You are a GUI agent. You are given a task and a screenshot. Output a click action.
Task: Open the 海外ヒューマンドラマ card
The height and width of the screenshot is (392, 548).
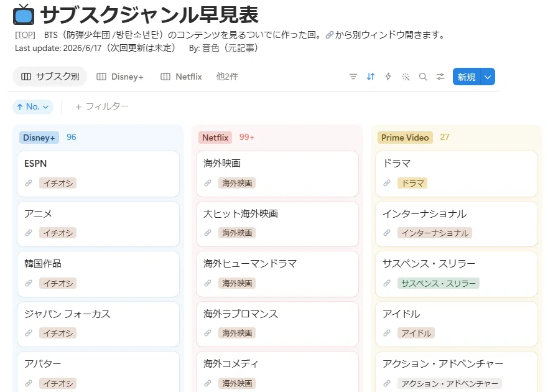coord(277,274)
